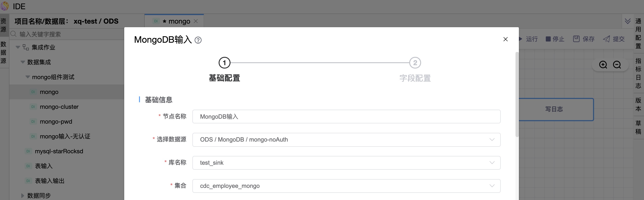Open the 通用配置 side tab
The width and height of the screenshot is (644, 200).
pyautogui.click(x=638, y=33)
